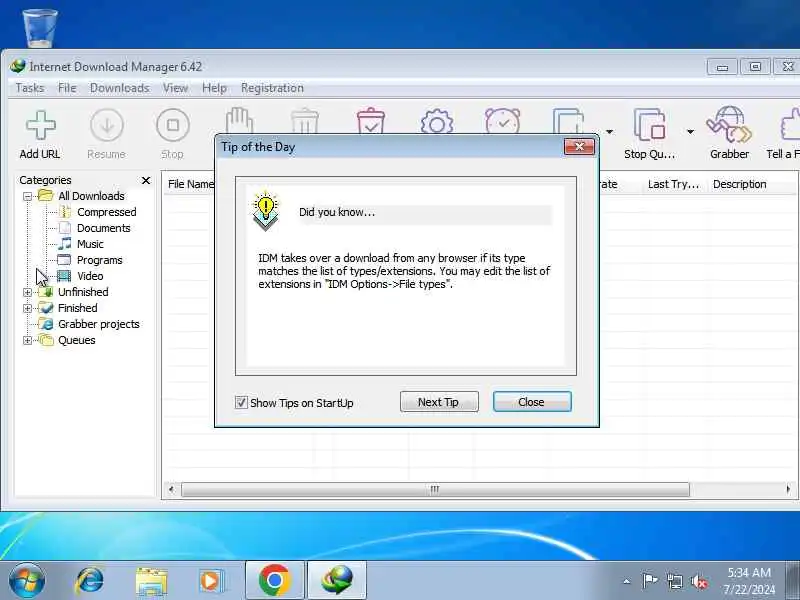
Task: Expand the Finished tree node
Action: click(28, 308)
